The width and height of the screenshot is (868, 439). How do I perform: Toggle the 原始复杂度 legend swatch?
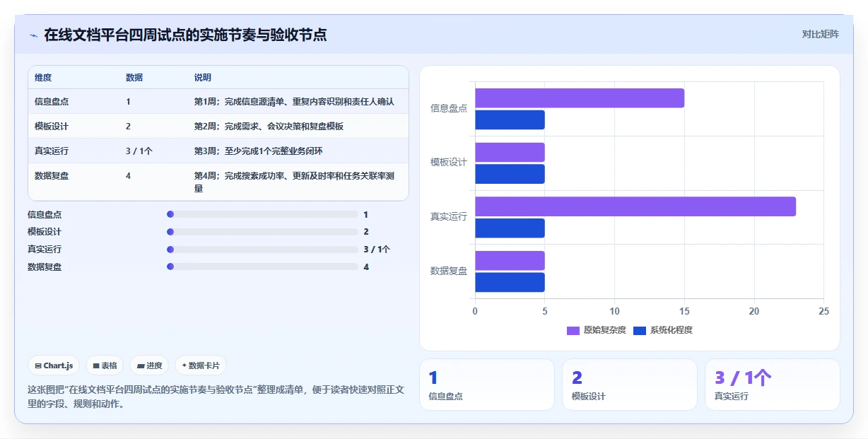573,330
